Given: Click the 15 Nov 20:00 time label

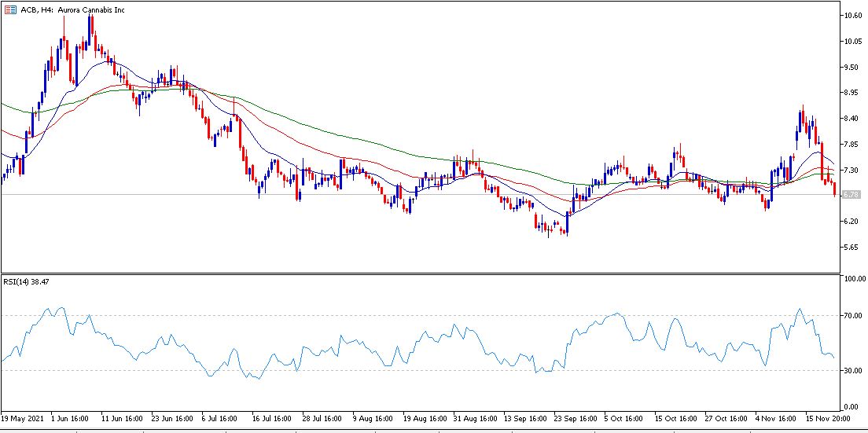Looking at the screenshot, I should point(826,419).
